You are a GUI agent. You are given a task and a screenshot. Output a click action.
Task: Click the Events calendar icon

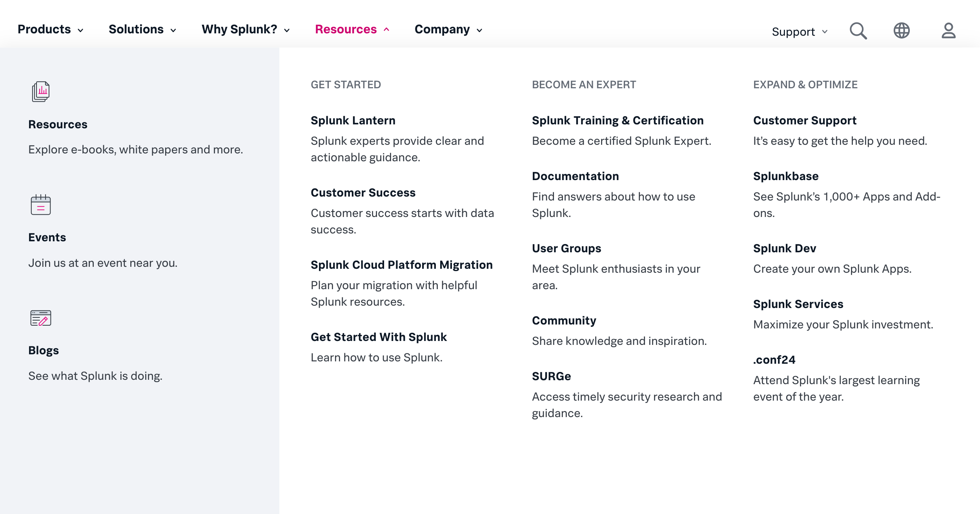pos(41,204)
